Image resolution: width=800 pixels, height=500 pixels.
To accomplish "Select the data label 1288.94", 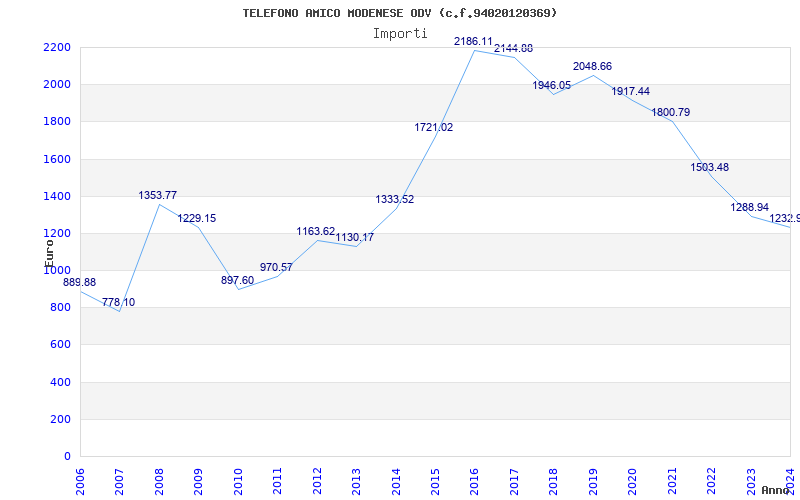I will tap(749, 208).
